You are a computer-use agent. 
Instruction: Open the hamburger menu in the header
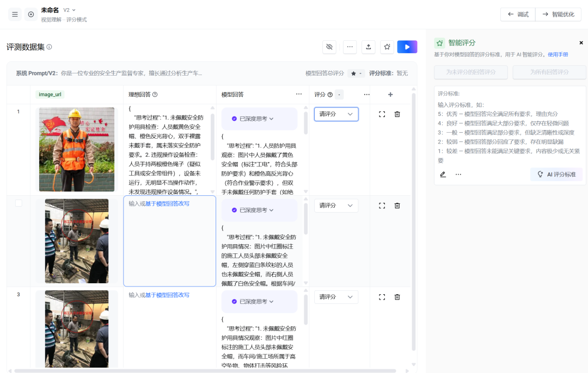click(15, 14)
